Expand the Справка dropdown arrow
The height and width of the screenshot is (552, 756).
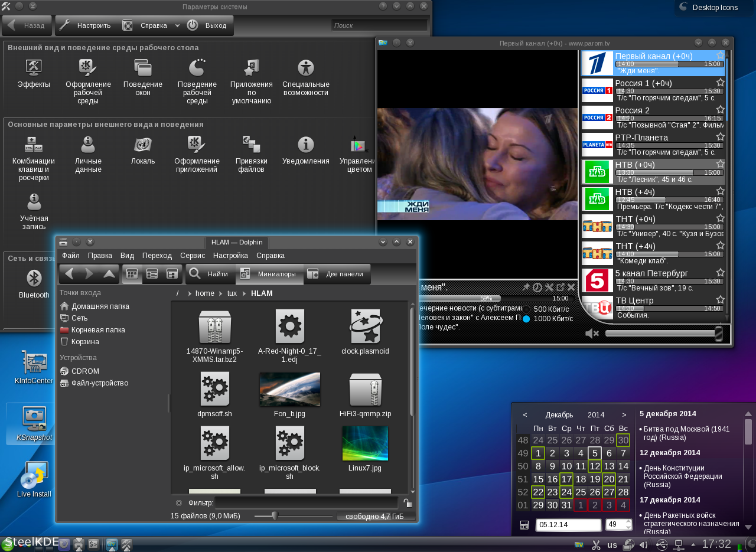[177, 25]
